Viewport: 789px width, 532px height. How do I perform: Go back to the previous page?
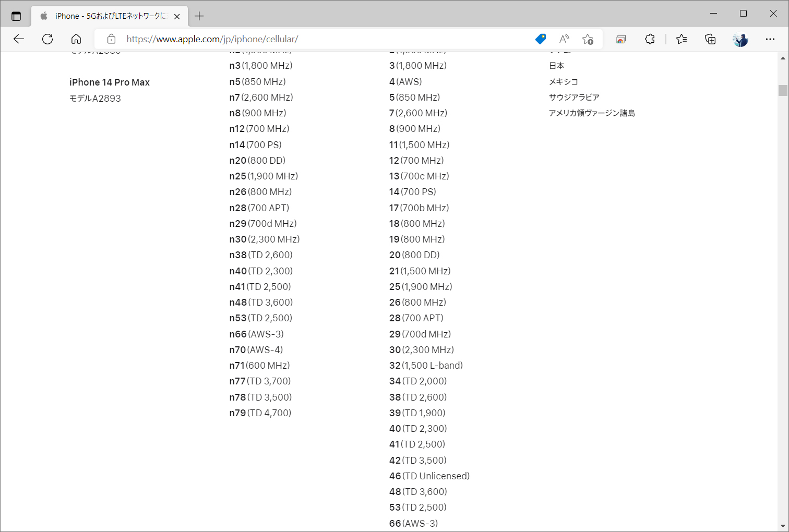tap(19, 39)
